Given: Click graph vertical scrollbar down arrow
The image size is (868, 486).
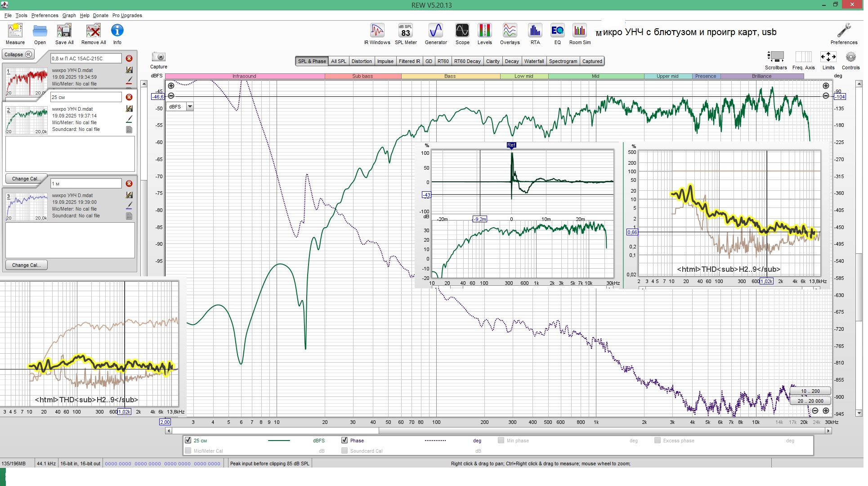Looking at the screenshot, I should coord(859,413).
